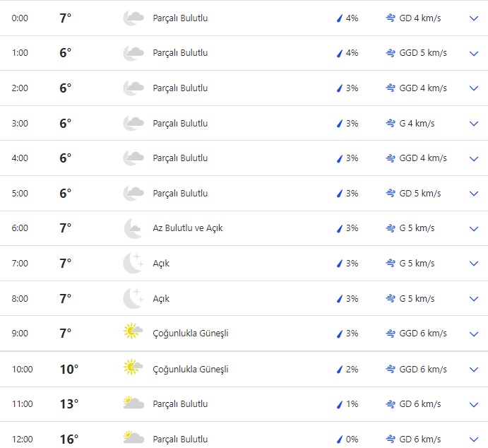Click the 'Açık' condition text at 8:00
The image size is (488, 448).
161,299
